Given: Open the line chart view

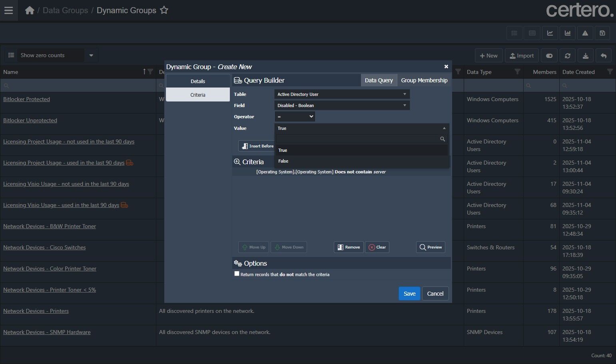Looking at the screenshot, I should tap(550, 33).
